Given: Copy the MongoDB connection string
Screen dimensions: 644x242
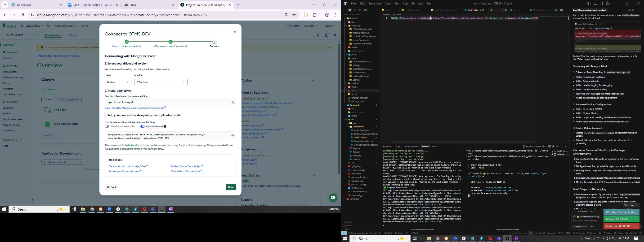Looking at the screenshot, I should (233, 135).
